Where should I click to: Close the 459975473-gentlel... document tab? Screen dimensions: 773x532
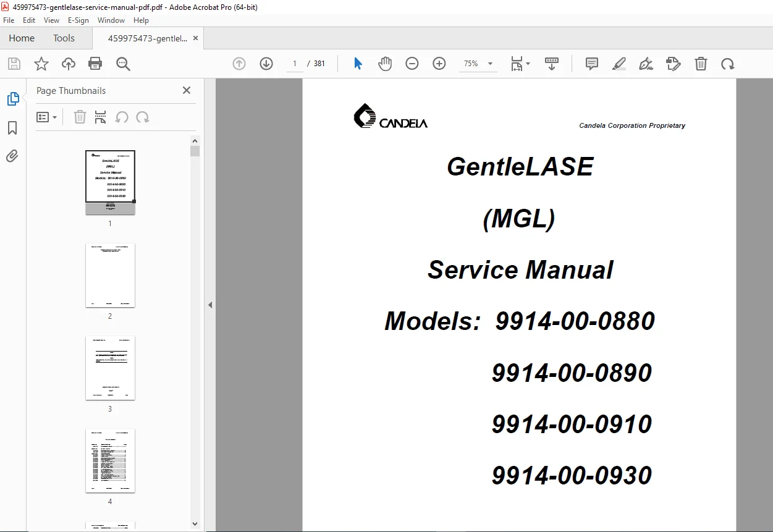196,38
